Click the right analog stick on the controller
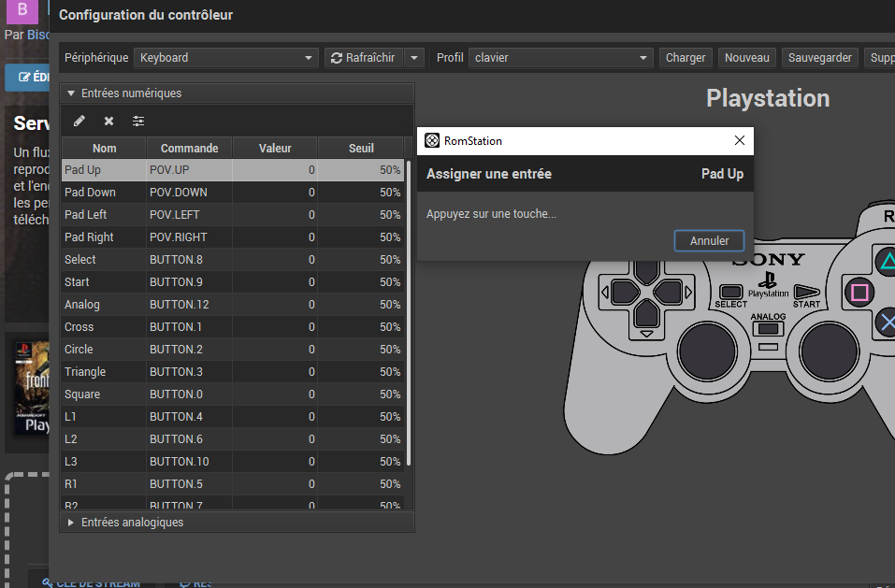The height and width of the screenshot is (588, 895). click(829, 351)
